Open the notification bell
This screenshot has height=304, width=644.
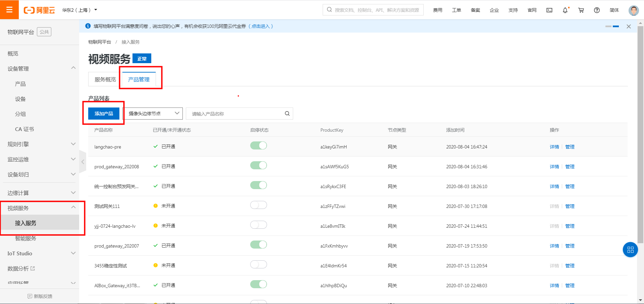pos(565,10)
